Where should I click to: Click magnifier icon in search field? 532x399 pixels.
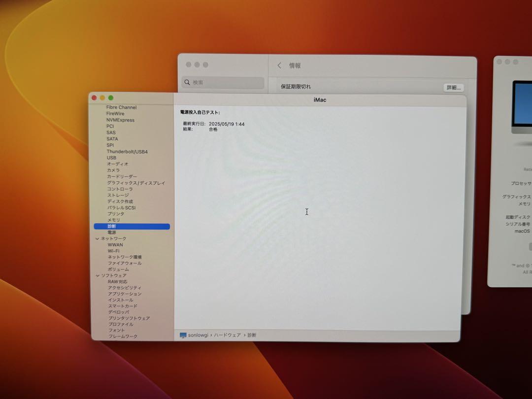click(187, 82)
